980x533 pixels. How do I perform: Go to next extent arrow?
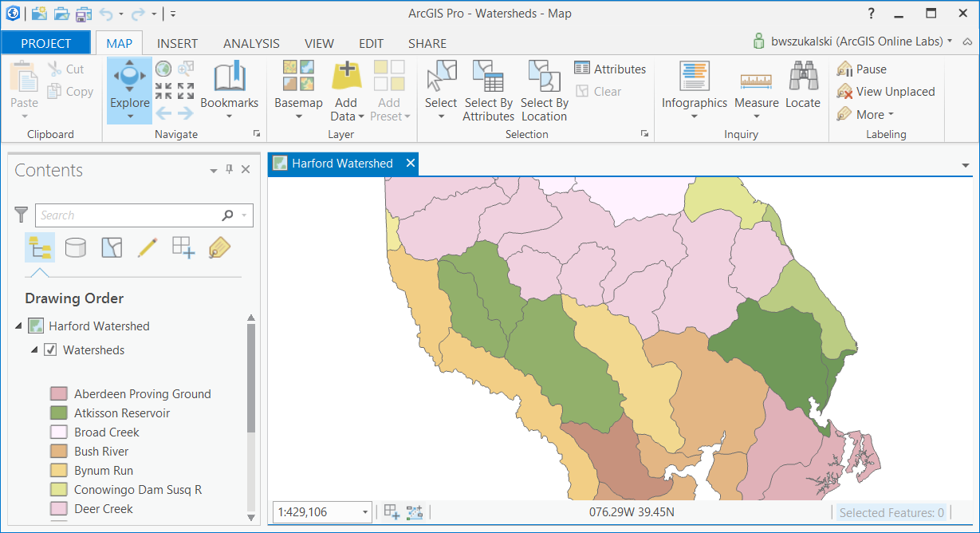point(186,113)
